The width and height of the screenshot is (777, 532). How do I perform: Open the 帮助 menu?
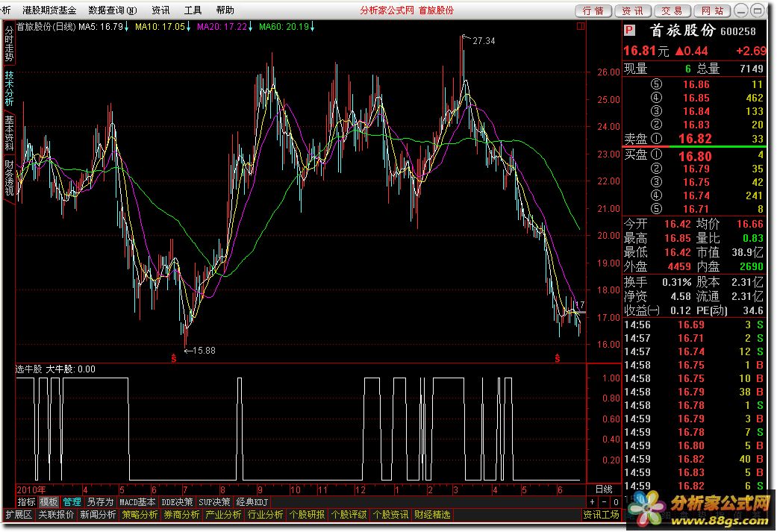225,10
